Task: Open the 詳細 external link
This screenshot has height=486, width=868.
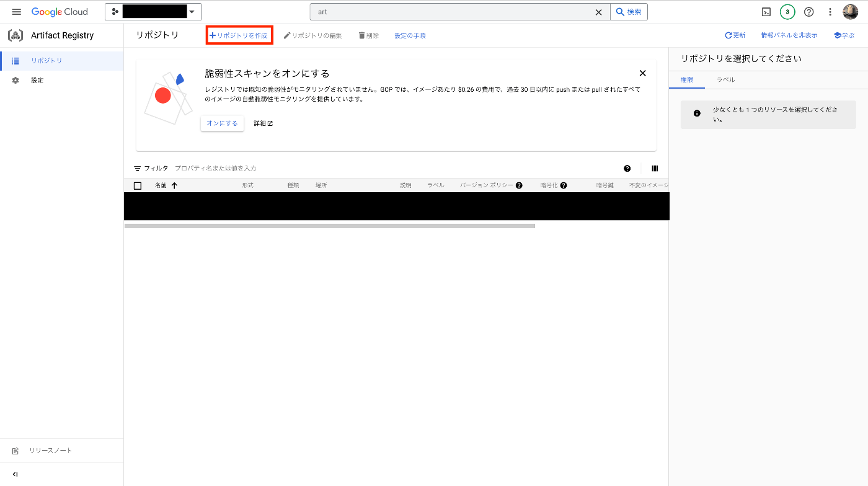Action: coord(263,123)
